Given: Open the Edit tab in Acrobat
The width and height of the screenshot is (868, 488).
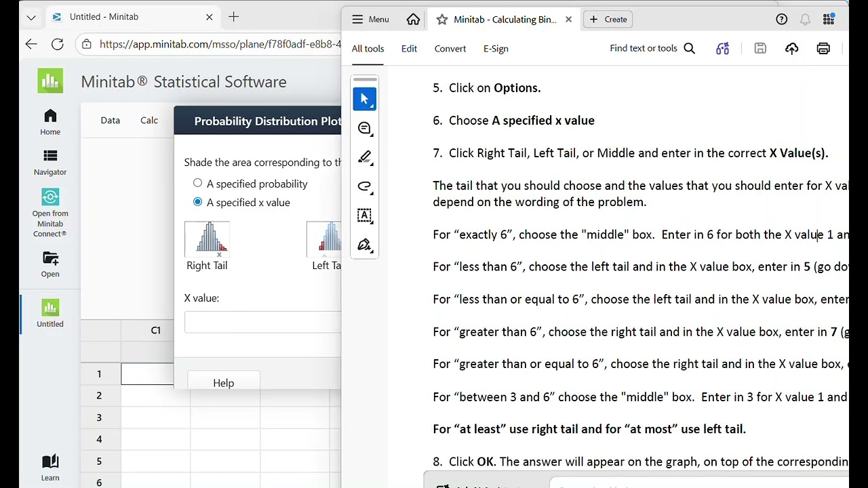Looking at the screenshot, I should click(409, 49).
